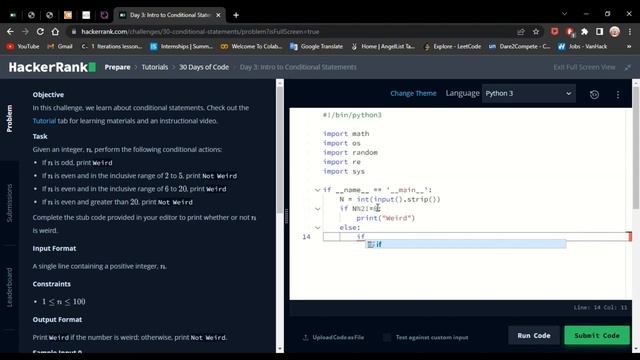Select the Problem side tab
This screenshot has width=640, height=360.
point(9,118)
